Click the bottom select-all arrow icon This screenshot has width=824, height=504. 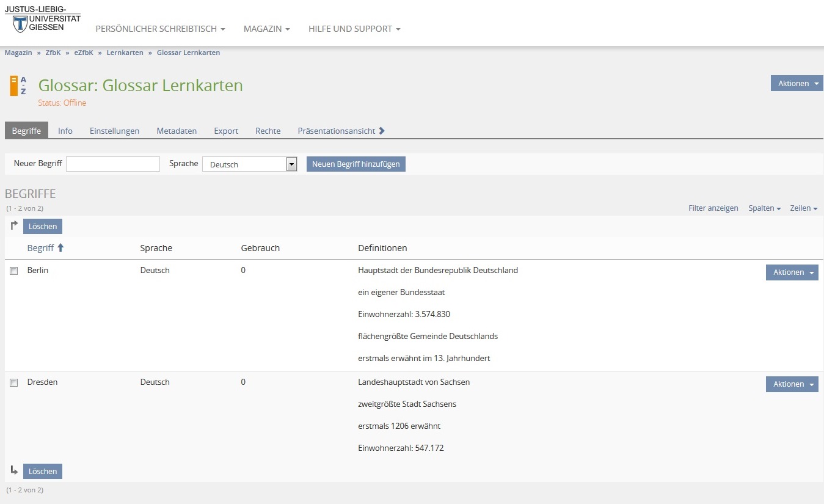coord(14,470)
